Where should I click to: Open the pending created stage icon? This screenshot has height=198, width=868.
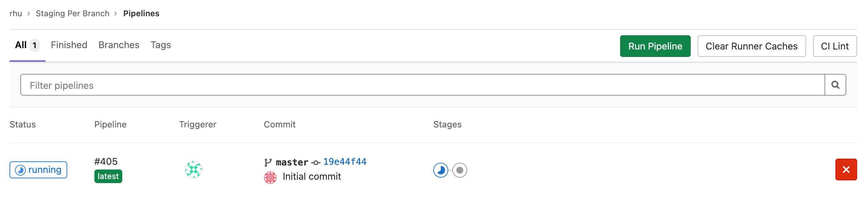pyautogui.click(x=460, y=170)
